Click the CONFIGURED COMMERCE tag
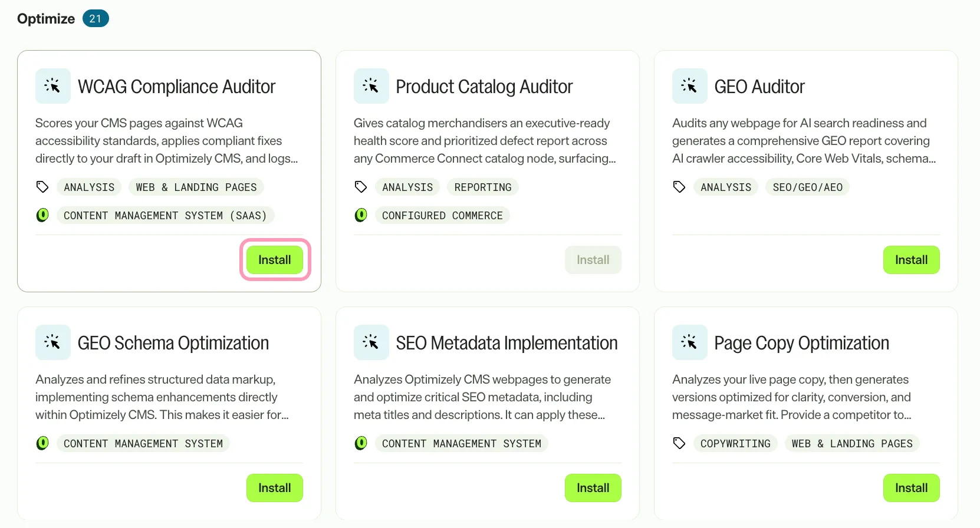 tap(442, 215)
